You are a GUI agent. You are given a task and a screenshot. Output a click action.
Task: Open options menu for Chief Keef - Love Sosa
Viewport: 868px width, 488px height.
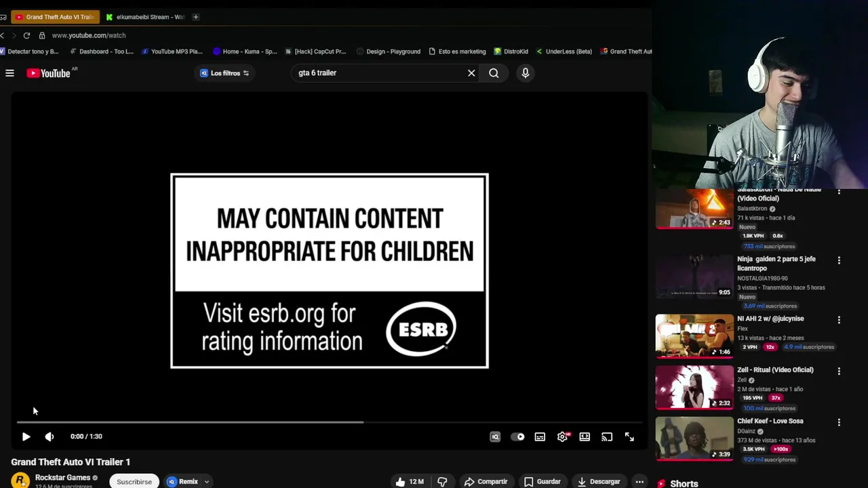click(839, 422)
